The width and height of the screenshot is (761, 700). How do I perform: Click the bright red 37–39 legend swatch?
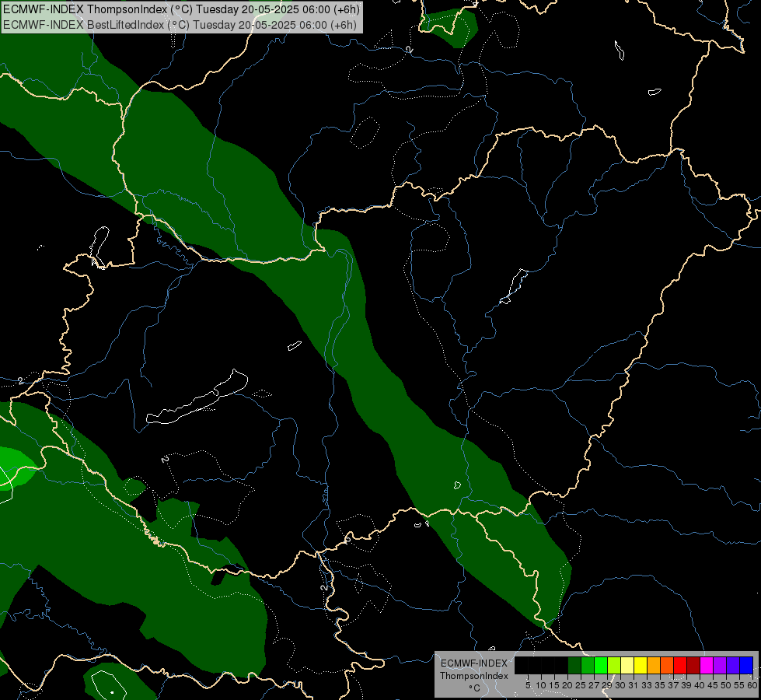click(x=680, y=665)
